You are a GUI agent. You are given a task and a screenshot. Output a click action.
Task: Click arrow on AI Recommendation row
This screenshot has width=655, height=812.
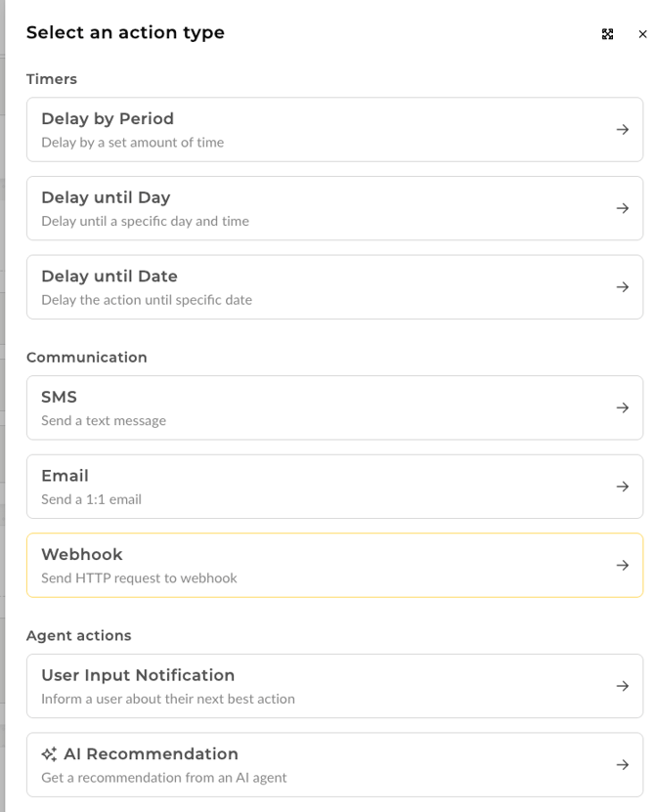point(622,765)
